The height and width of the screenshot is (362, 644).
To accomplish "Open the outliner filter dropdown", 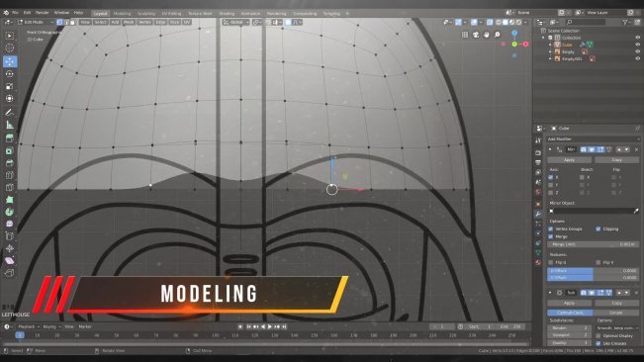I will (627, 22).
